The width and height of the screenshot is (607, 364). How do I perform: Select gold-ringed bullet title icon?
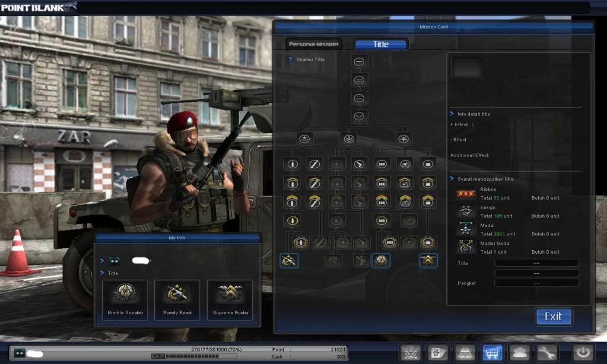coord(293,221)
